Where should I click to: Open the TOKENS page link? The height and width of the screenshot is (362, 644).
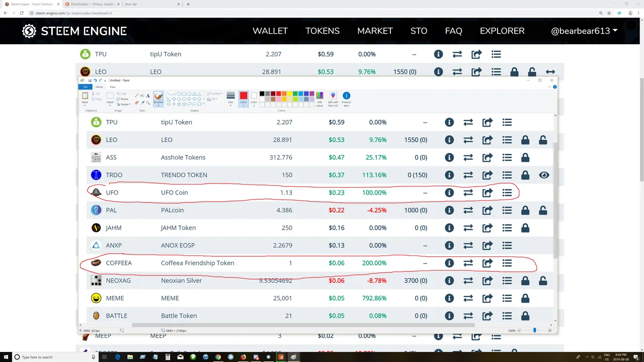(x=323, y=31)
